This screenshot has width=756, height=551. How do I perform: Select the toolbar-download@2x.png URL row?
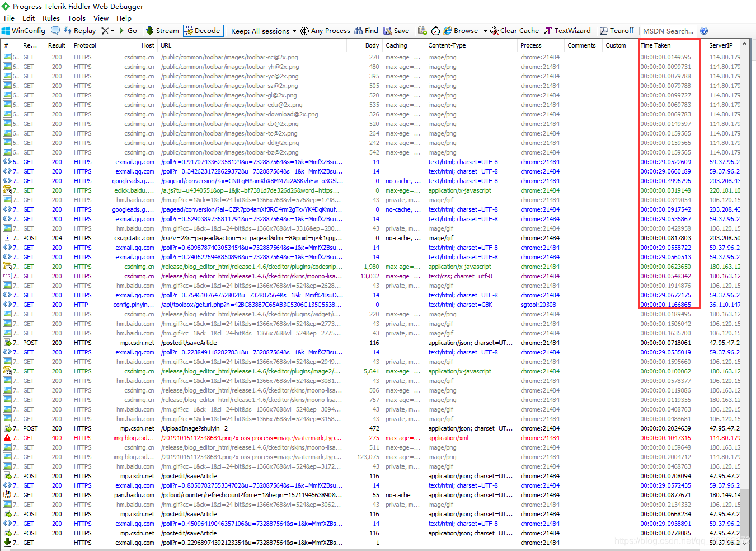(240, 114)
